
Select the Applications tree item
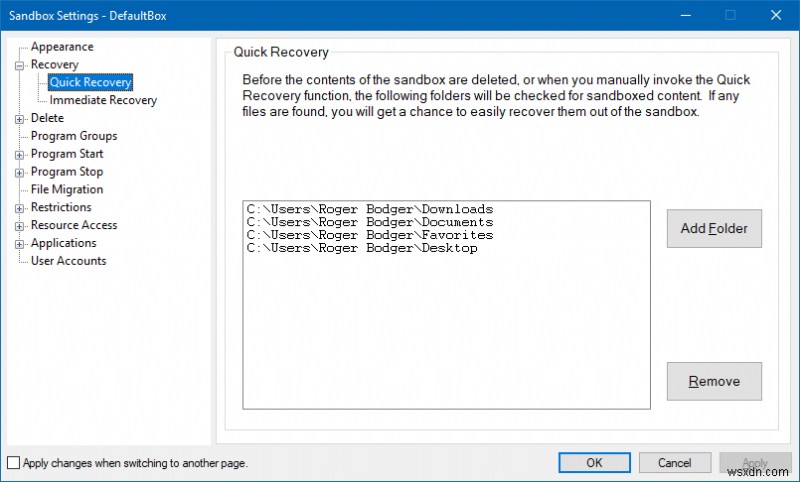64,243
